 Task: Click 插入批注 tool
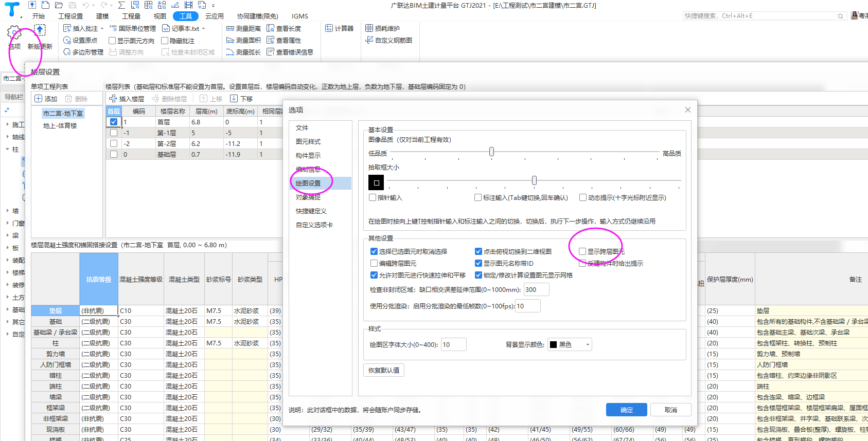80,28
